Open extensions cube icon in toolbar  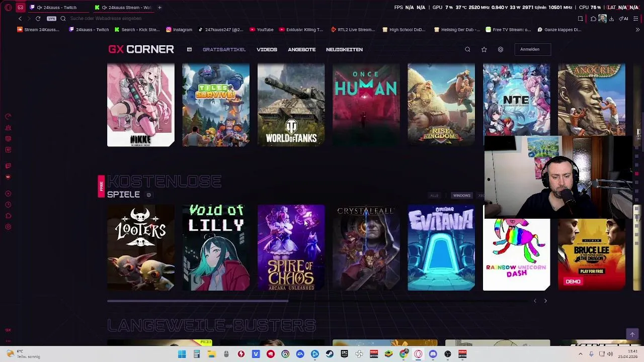(x=593, y=19)
